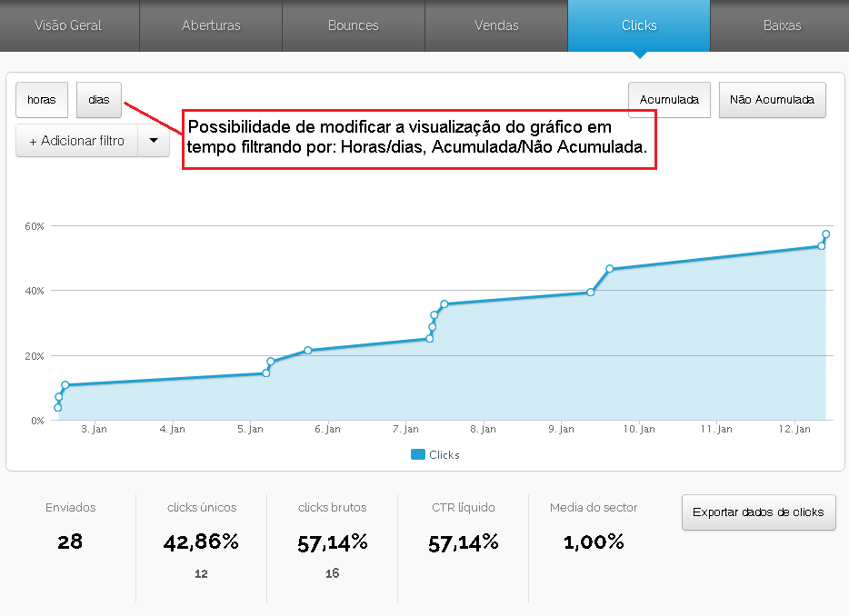
Task: Go to the Vendas tab
Action: click(x=496, y=25)
